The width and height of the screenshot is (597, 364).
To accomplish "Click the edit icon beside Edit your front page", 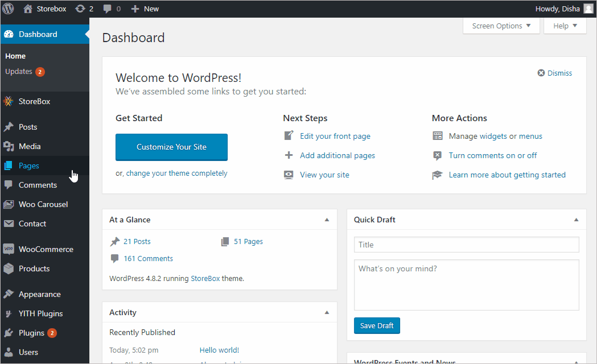I will [x=289, y=135].
